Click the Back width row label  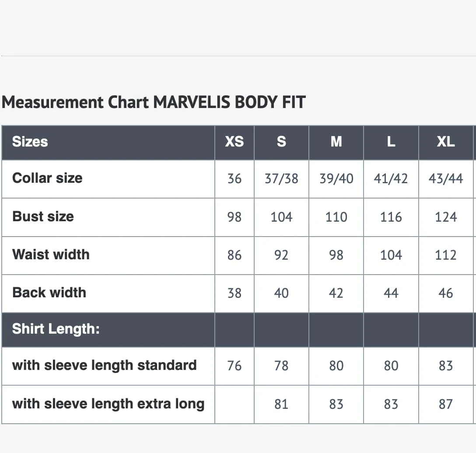[x=49, y=293]
